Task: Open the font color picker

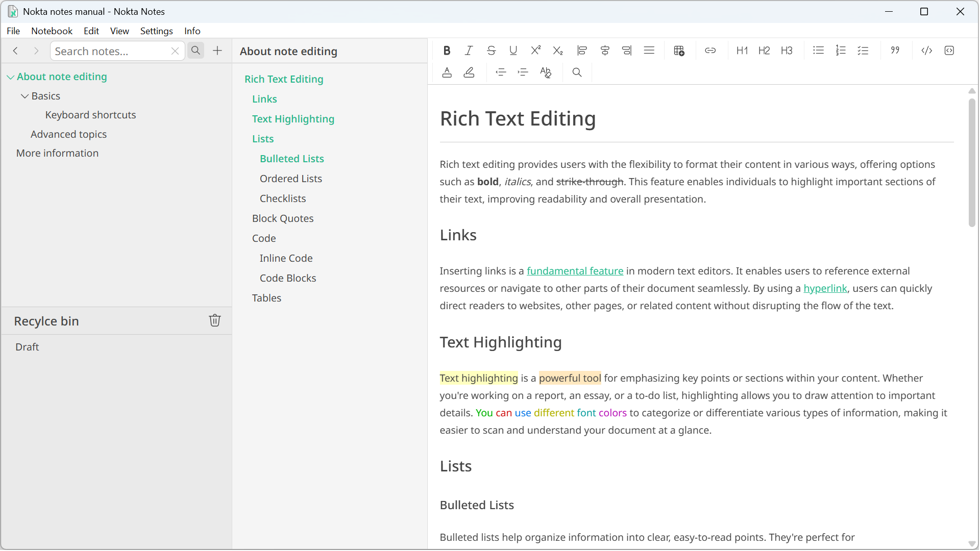Action: tap(447, 72)
